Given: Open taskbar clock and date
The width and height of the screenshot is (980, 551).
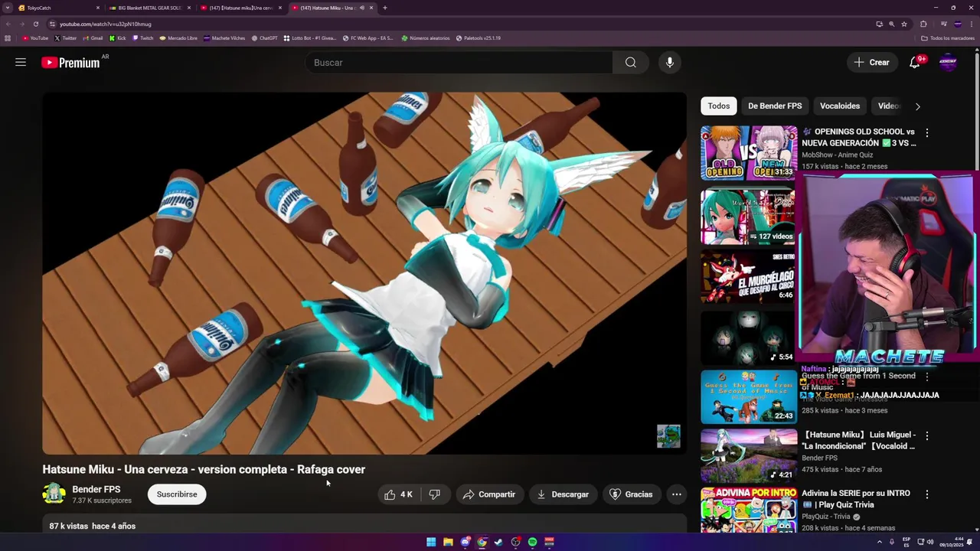Looking at the screenshot, I should pos(953,542).
